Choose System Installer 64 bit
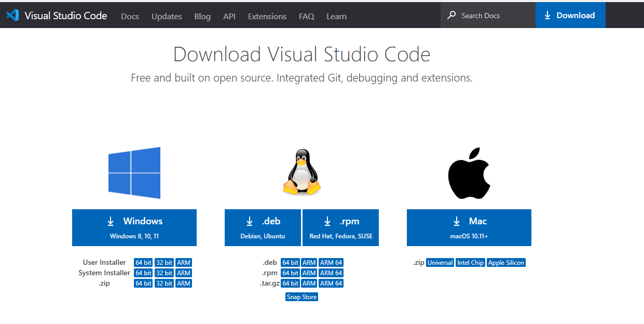The image size is (644, 324). pyautogui.click(x=143, y=273)
